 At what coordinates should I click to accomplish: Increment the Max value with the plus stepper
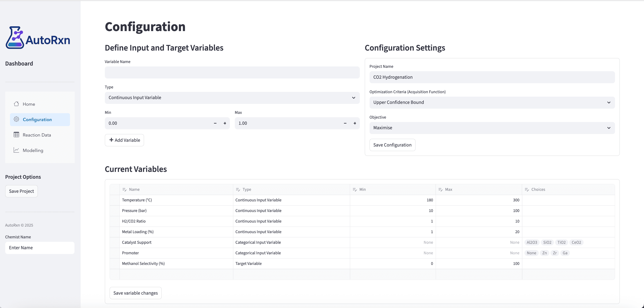coord(355,123)
